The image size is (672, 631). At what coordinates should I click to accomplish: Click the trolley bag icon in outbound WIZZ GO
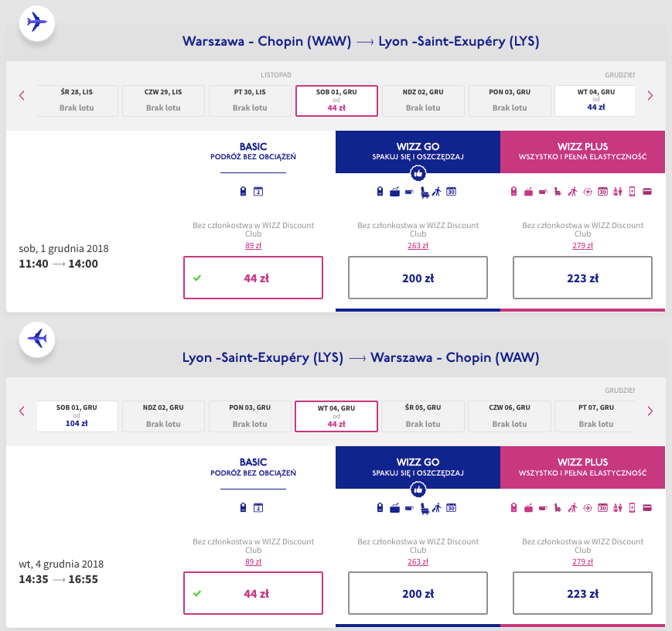394,192
